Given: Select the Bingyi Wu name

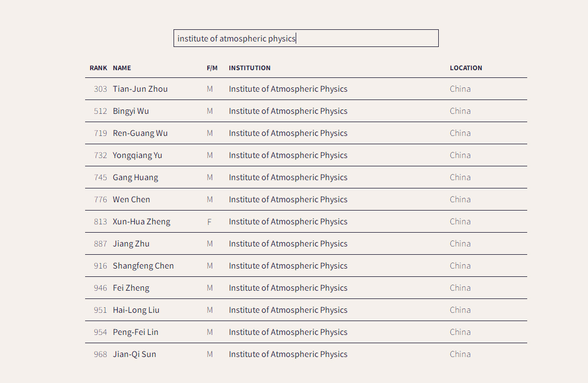Looking at the screenshot, I should (131, 111).
